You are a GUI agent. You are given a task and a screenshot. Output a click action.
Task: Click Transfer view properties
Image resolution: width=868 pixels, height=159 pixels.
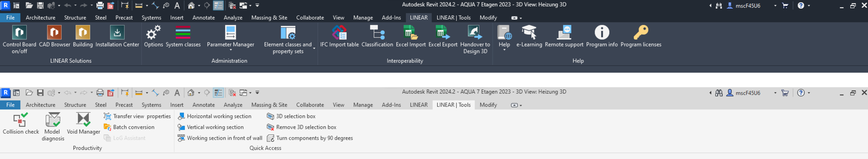(137, 116)
